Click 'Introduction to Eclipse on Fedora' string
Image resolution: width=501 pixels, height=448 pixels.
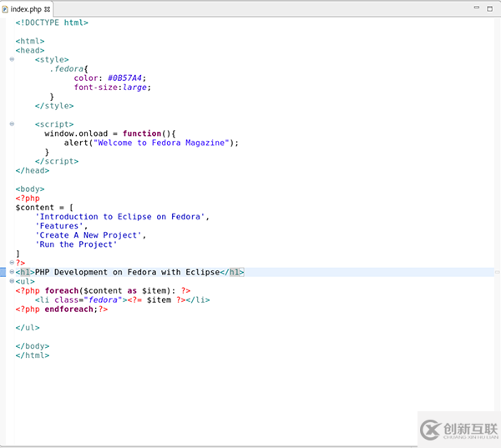[x=119, y=217]
